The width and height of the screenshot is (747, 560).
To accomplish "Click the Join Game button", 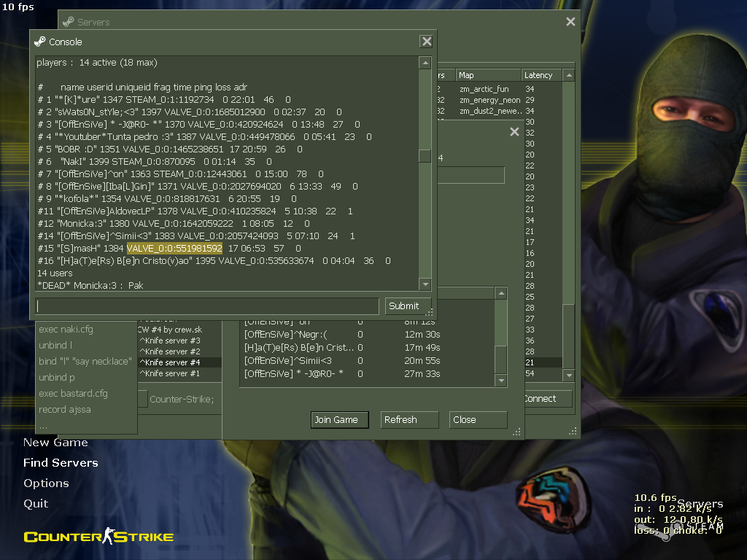I will [340, 419].
